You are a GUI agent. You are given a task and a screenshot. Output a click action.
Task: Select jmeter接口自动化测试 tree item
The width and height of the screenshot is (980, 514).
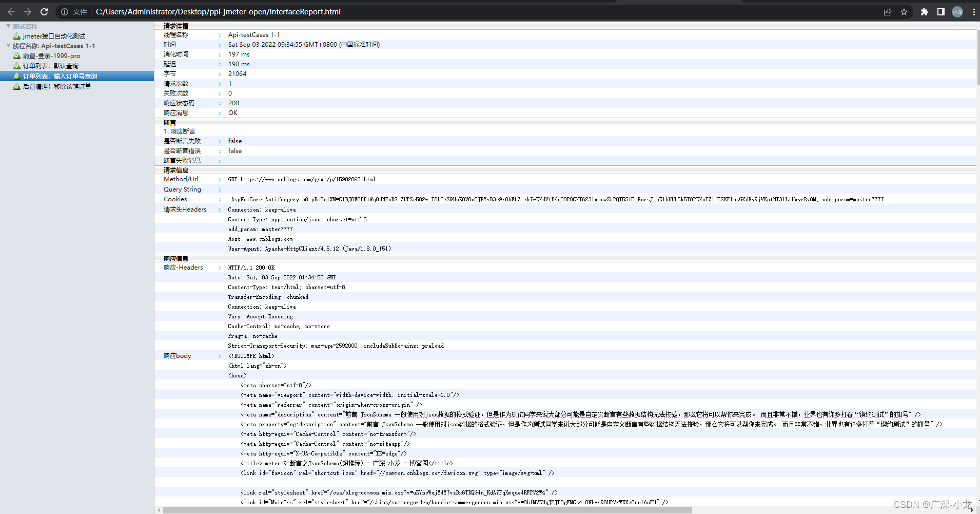click(54, 36)
